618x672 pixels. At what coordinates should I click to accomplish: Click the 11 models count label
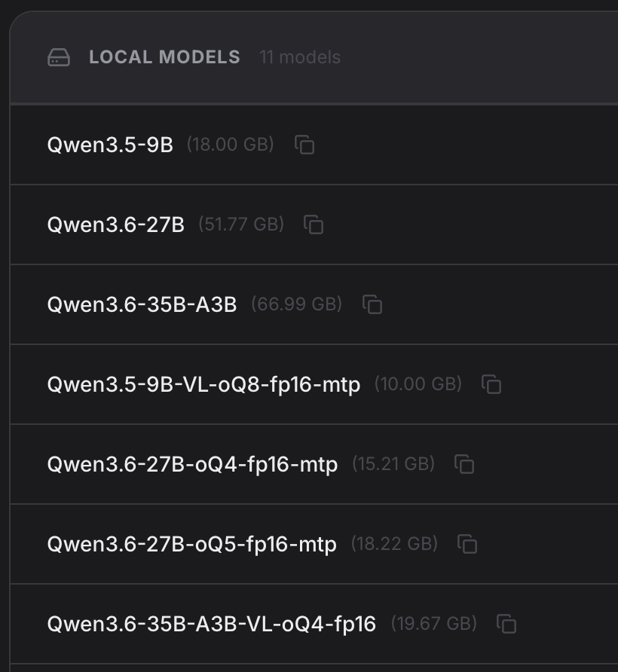(x=300, y=57)
